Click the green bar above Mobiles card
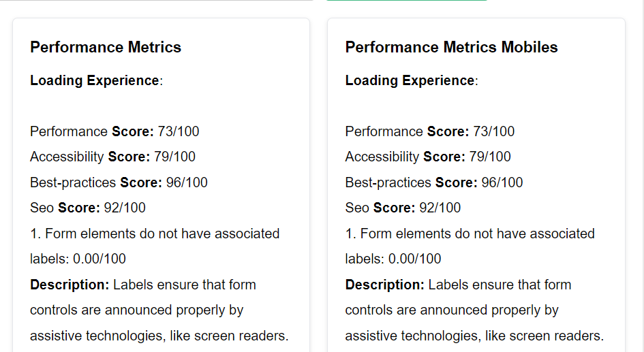Viewport: 644px width, 352px height. pos(407,1)
